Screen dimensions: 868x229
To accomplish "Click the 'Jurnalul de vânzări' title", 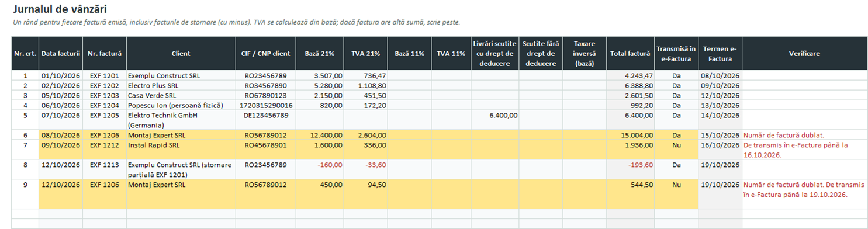I will click(x=60, y=10).
